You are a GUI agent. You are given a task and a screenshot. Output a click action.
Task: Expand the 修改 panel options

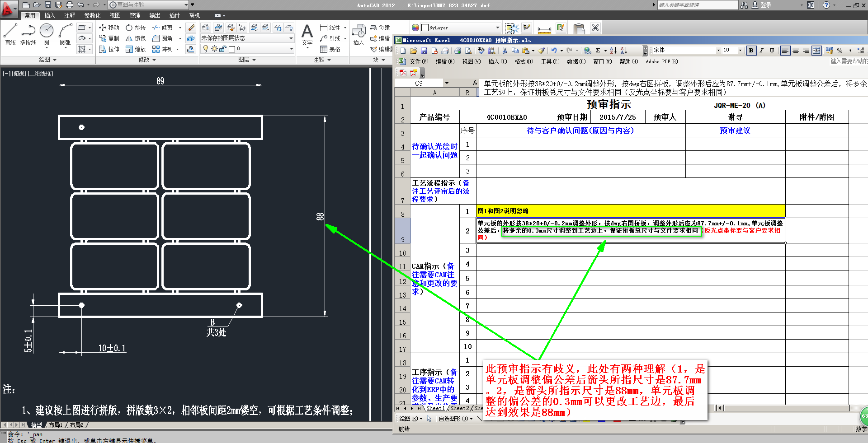tap(147, 60)
